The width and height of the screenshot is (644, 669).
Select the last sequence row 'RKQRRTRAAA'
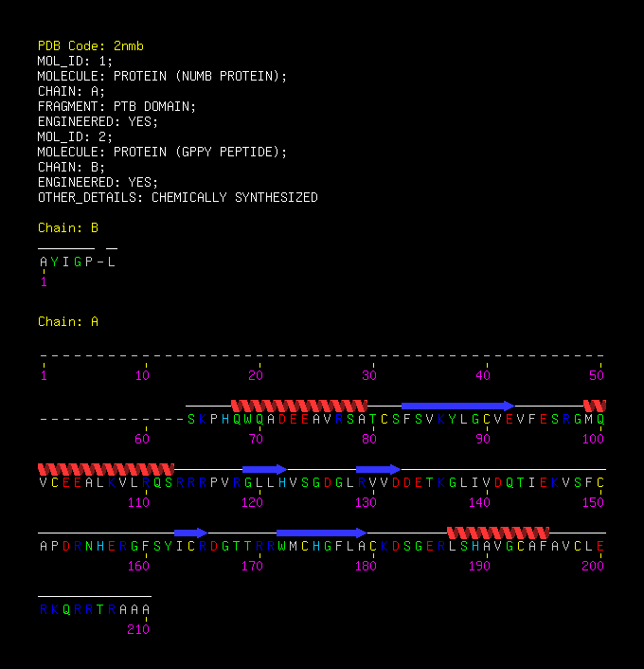tap(95, 609)
